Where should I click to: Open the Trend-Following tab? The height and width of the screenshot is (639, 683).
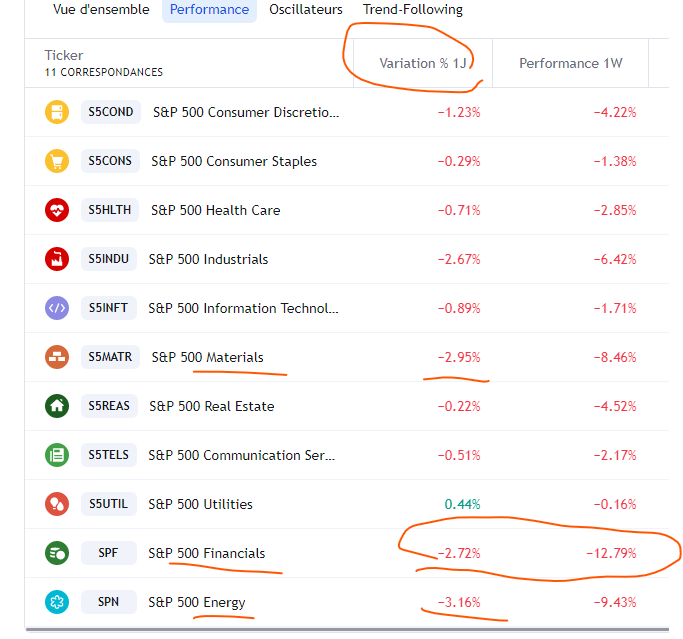413,10
